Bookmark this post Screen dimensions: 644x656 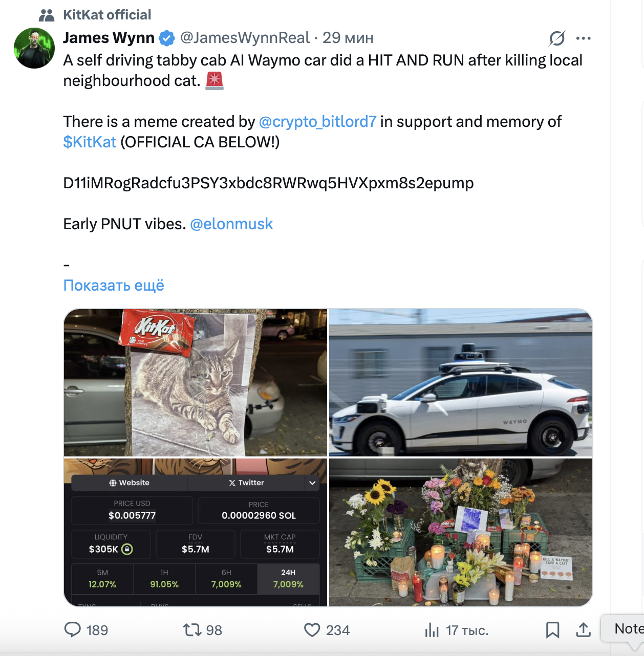[x=552, y=630]
